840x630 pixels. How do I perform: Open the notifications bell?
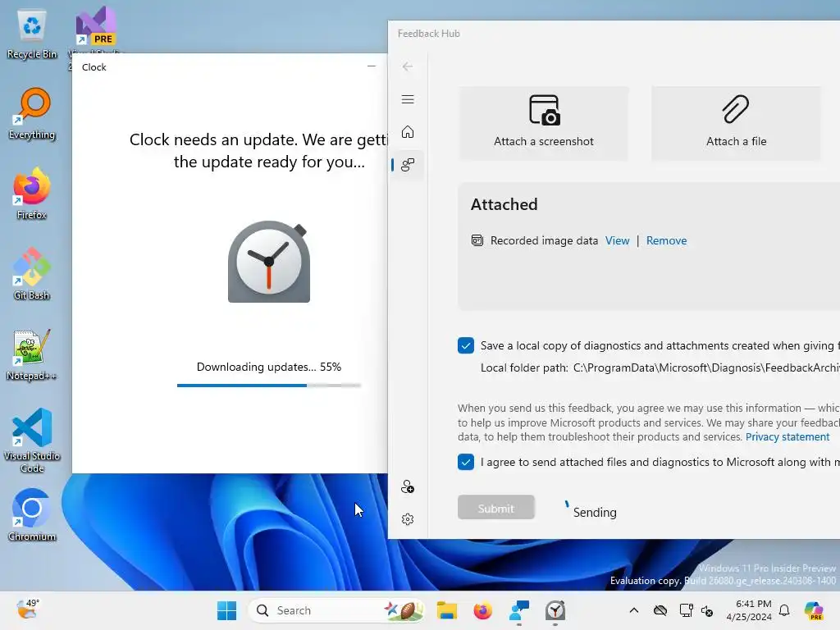[x=784, y=610]
